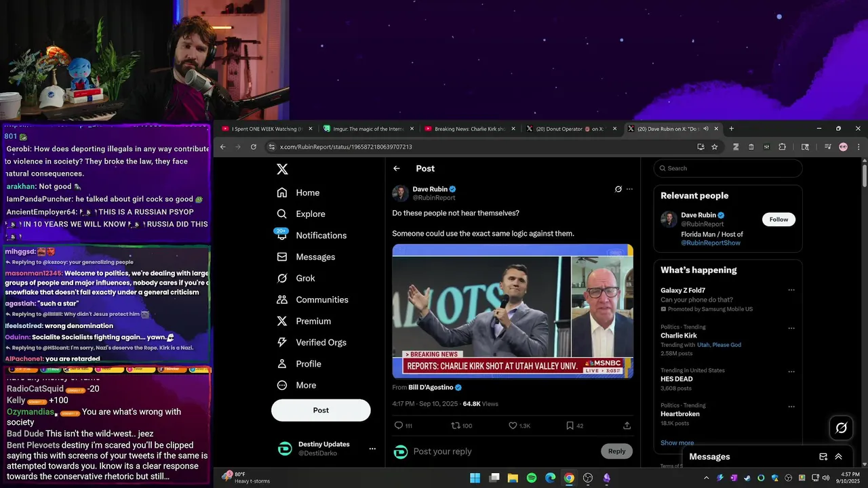This screenshot has width=868, height=488.
Task: Go back with the Post arrow
Action: 397,169
